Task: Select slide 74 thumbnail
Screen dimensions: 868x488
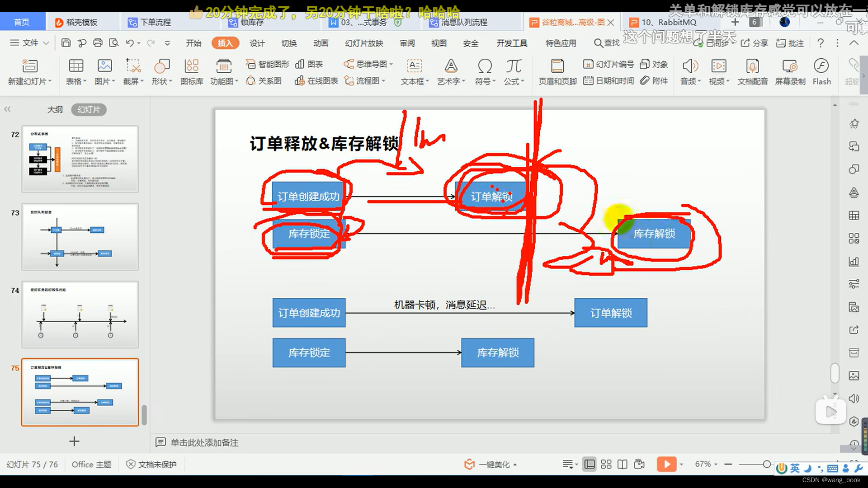Action: 80,314
